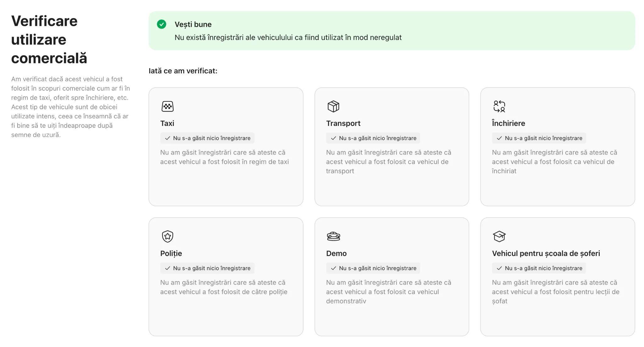Click the Iată ce am verificat label
This screenshot has height=347, width=644.
(x=183, y=71)
